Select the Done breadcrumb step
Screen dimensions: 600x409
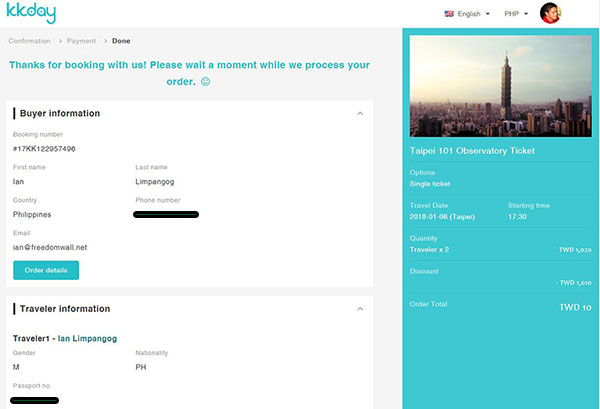[x=121, y=41]
